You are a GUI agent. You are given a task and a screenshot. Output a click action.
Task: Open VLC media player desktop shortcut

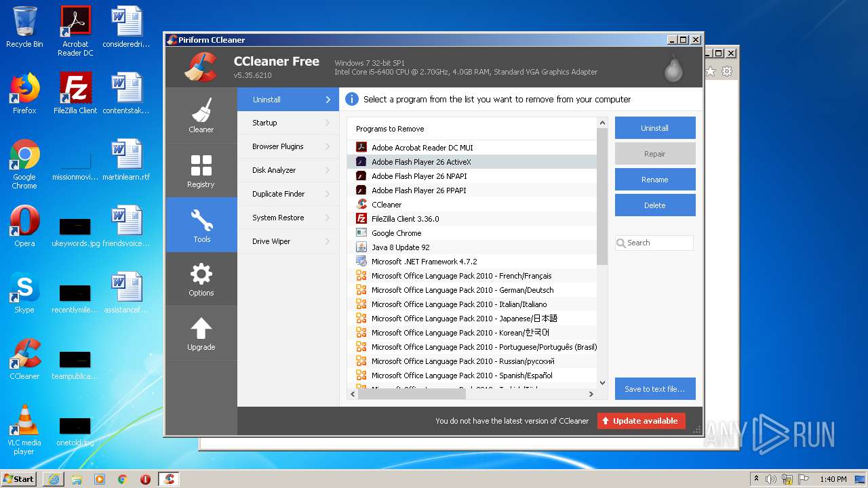[24, 430]
